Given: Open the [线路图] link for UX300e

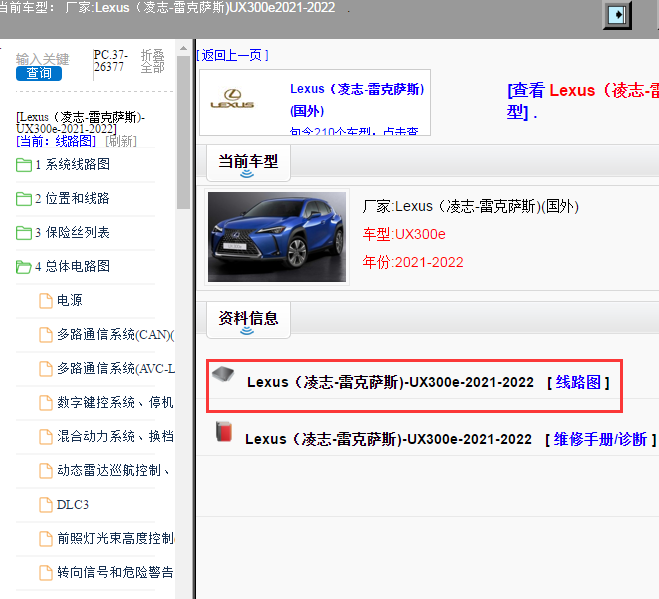Looking at the screenshot, I should [x=578, y=383].
